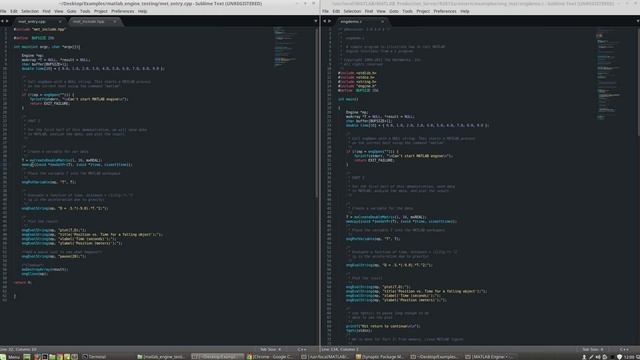Open the user icon in system tray
The width and height of the screenshot is (640, 360).
pos(584,357)
